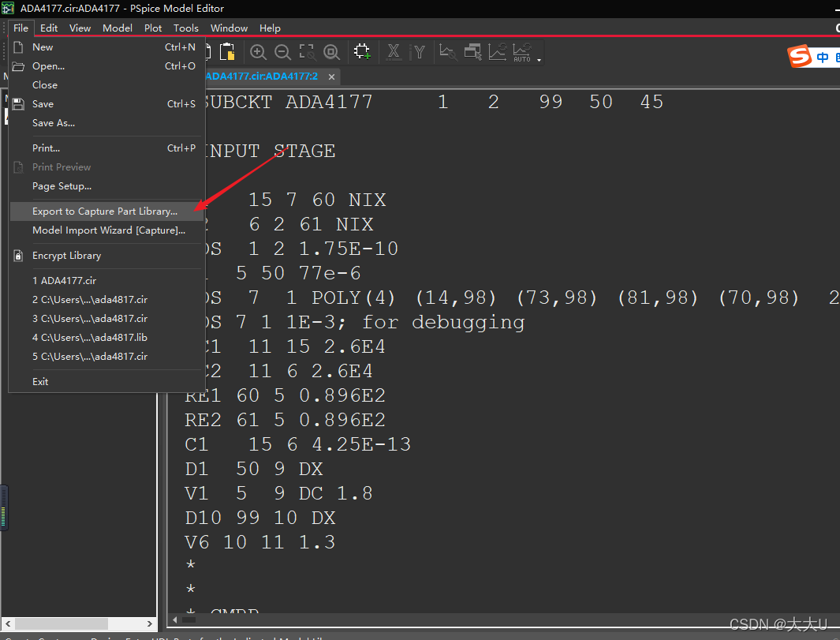Image resolution: width=840 pixels, height=640 pixels.
Task: Click the refresh plot graph icon
Action: 498,52
